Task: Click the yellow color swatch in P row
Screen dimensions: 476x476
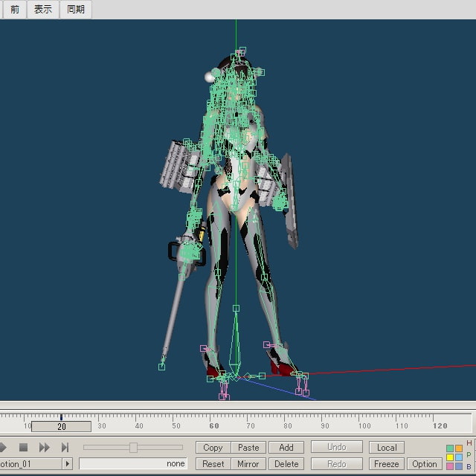Action: coord(450,457)
